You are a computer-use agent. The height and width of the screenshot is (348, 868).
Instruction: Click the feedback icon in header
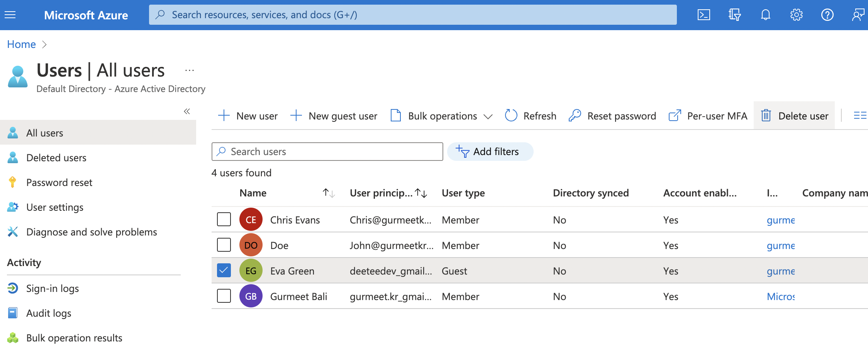(858, 15)
